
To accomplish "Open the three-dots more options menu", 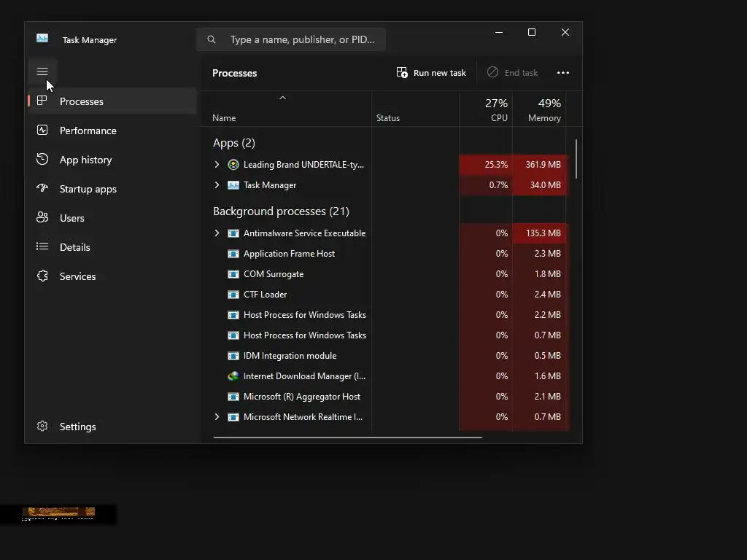I will (563, 73).
